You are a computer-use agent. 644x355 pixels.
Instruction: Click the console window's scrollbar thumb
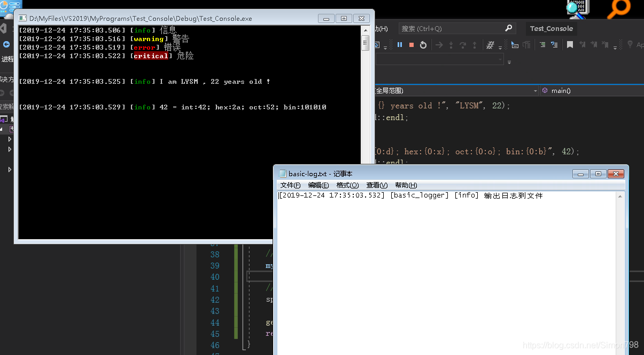tap(366, 43)
